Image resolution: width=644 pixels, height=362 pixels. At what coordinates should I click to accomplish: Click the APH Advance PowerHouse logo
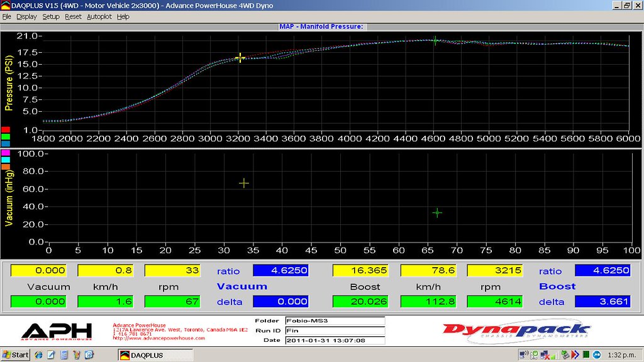[56, 331]
